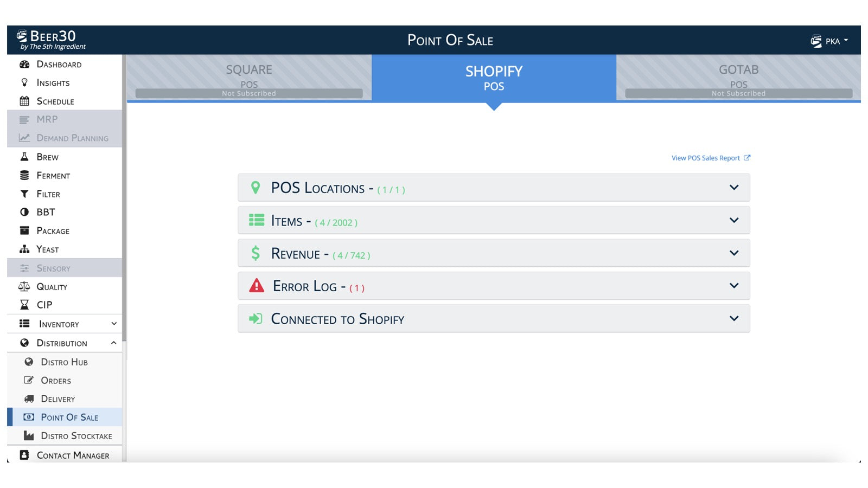Expand the Items section chevron
The image size is (868, 488).
click(x=734, y=220)
